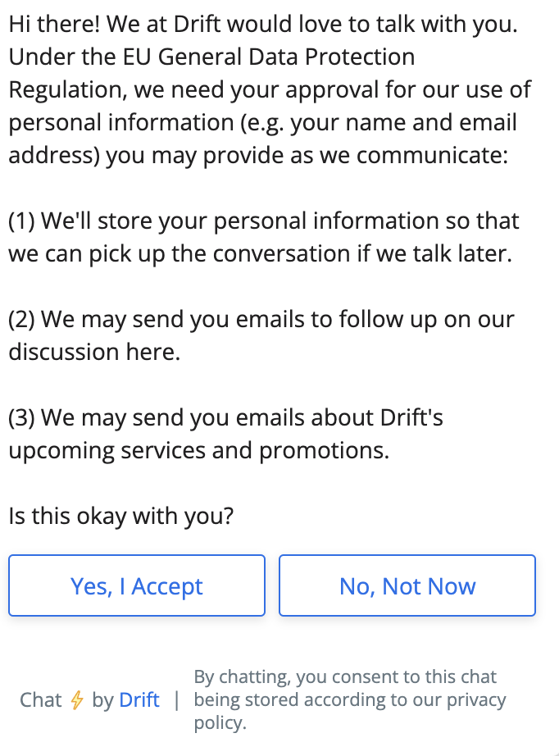Screen dimensions: 559x756
Task: Click "we need your approval" text line
Action: (270, 90)
